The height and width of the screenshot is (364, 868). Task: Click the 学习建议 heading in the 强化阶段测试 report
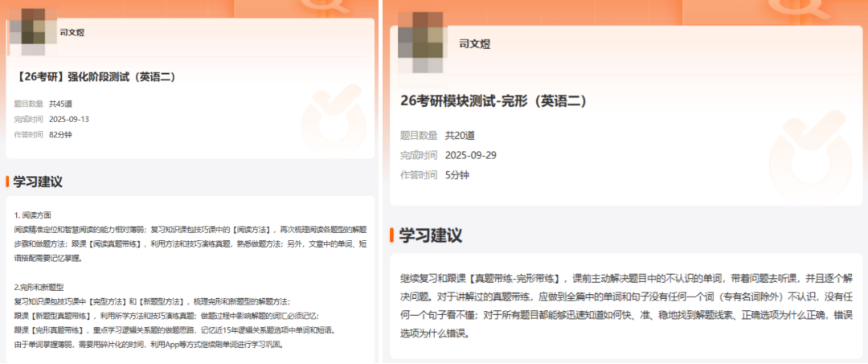click(x=38, y=182)
